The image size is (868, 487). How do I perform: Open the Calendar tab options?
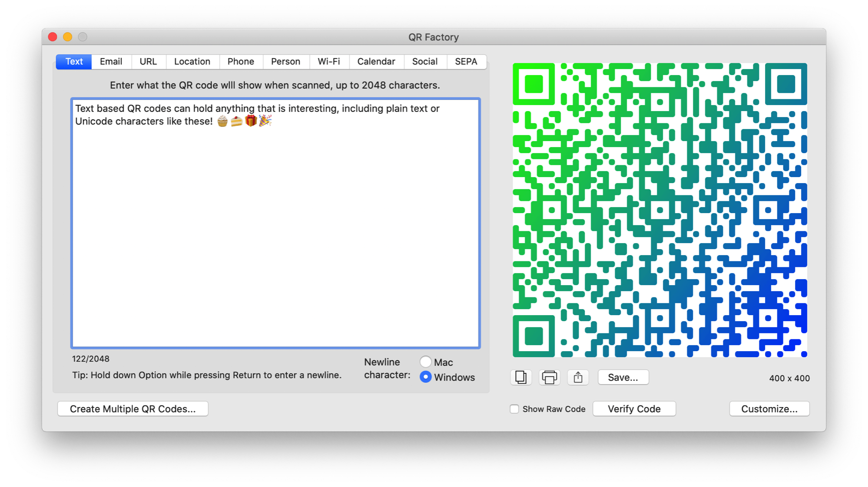[x=375, y=61]
